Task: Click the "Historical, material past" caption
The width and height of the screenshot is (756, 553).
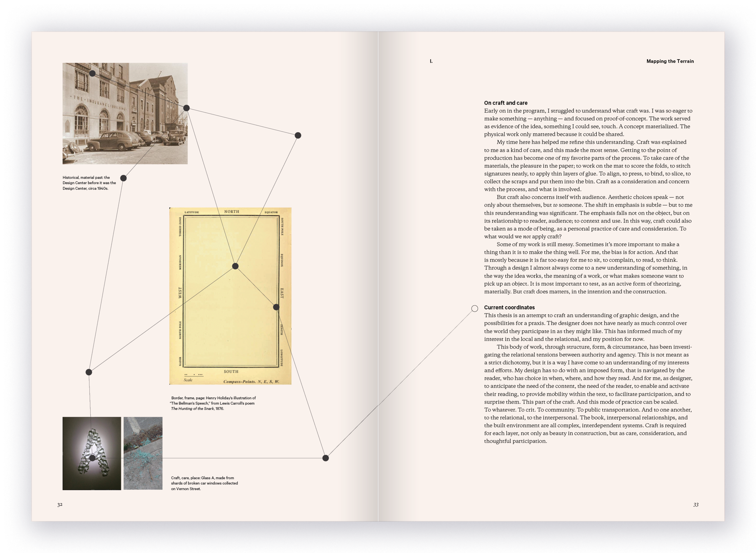Action: (x=89, y=183)
